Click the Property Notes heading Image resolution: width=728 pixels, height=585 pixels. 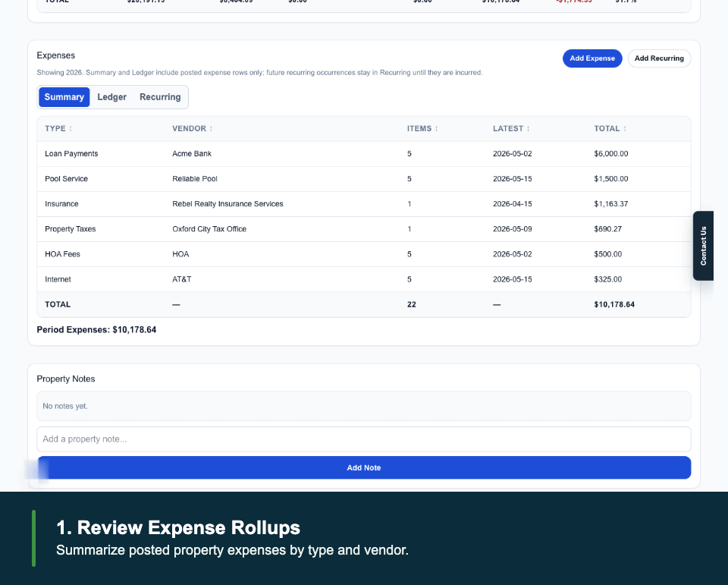pos(66,379)
